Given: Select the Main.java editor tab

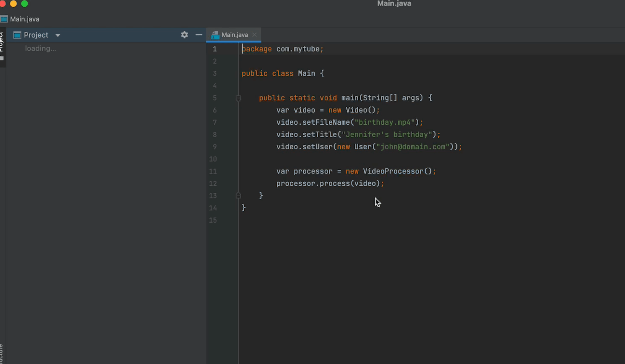Looking at the screenshot, I should [x=234, y=35].
